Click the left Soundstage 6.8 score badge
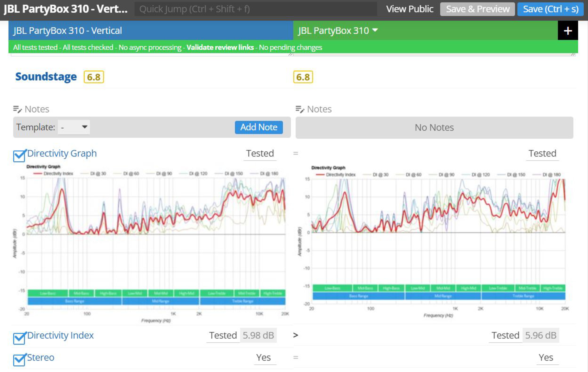This screenshot has width=588, height=372. click(x=94, y=77)
